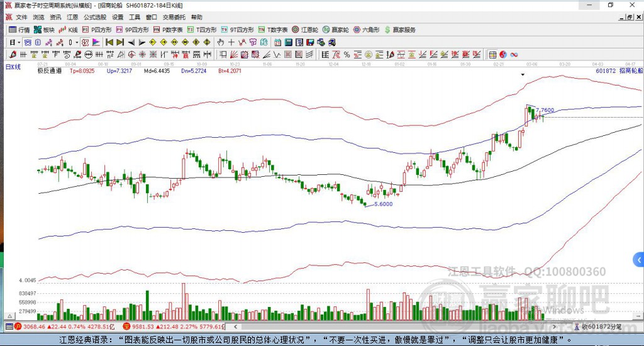644x346 pixels.
Task: Open the 文件 menu
Action: tap(21, 17)
